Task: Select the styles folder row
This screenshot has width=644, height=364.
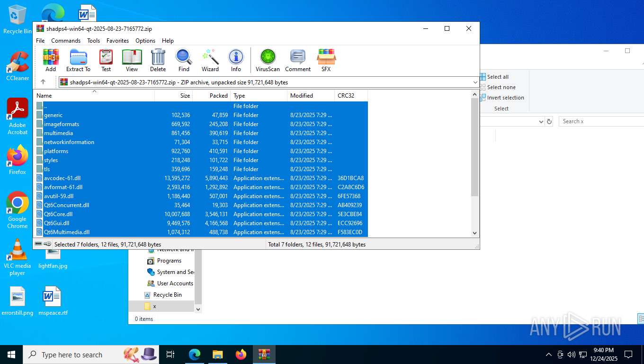Action: pos(200,160)
